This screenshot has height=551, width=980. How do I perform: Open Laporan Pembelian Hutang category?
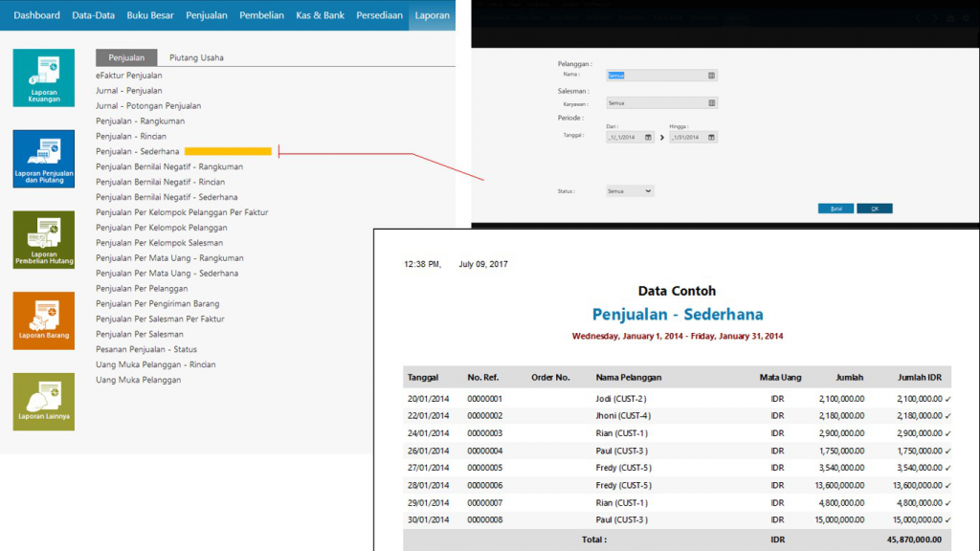coord(43,239)
